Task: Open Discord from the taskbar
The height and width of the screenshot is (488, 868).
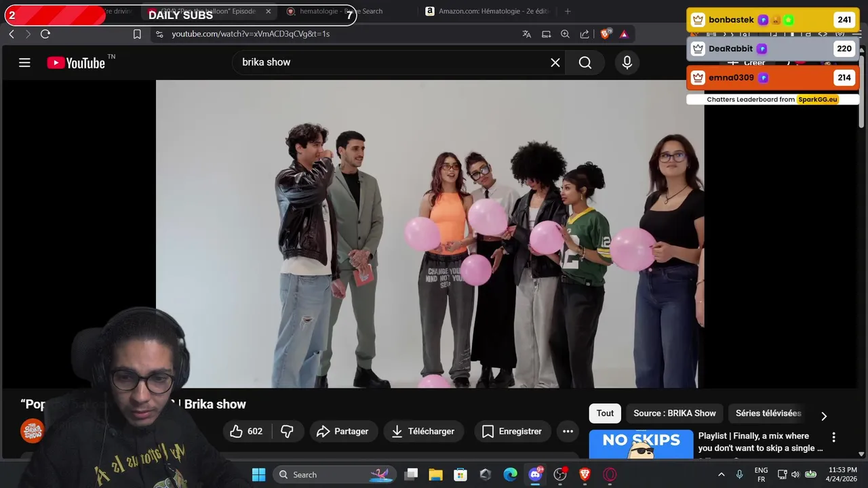Action: click(535, 474)
